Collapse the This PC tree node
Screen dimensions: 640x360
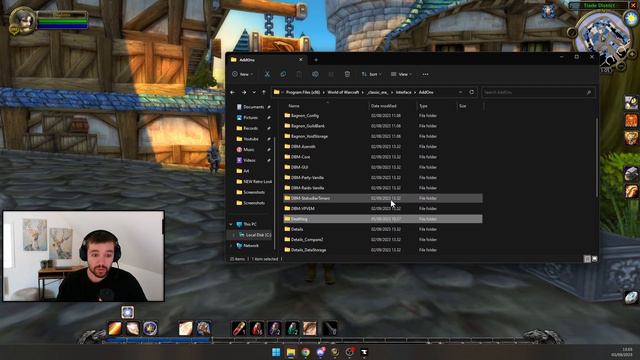point(231,224)
